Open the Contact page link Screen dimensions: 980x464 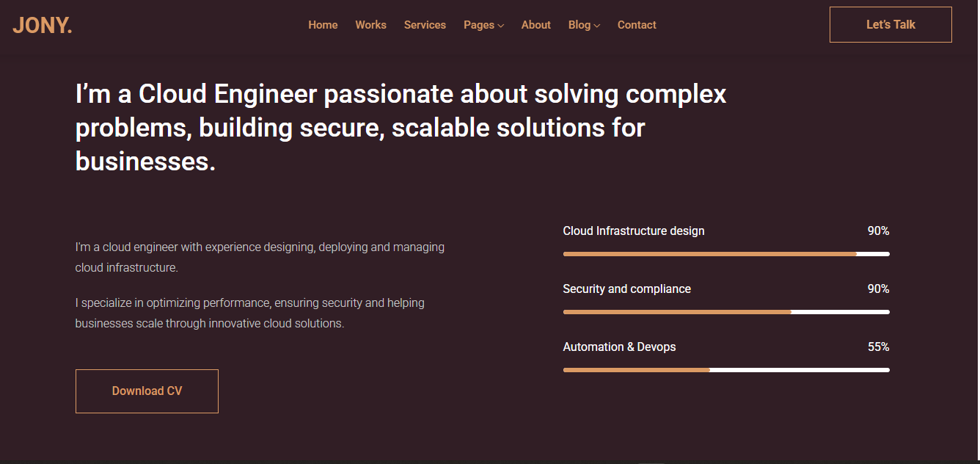click(637, 25)
